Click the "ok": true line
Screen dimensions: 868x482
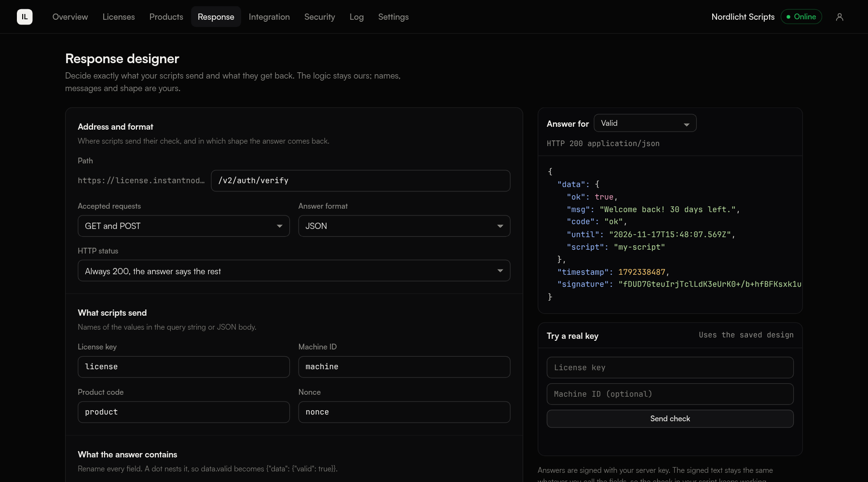(592, 197)
